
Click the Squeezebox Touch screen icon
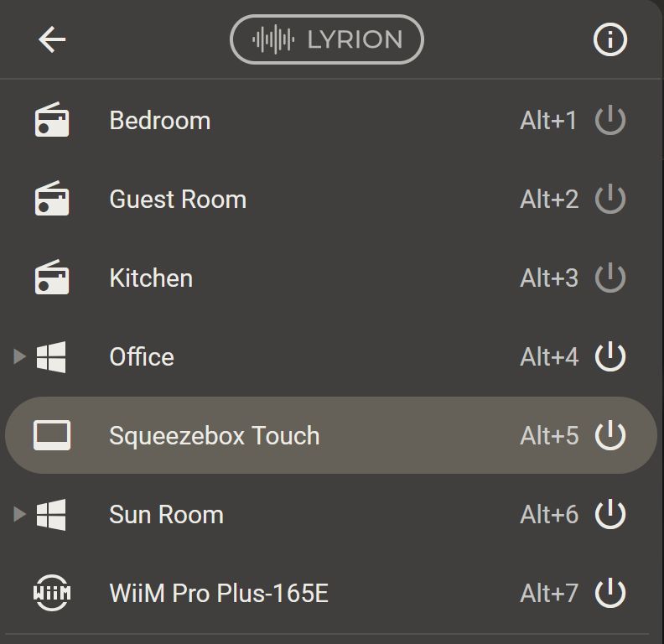tap(52, 436)
